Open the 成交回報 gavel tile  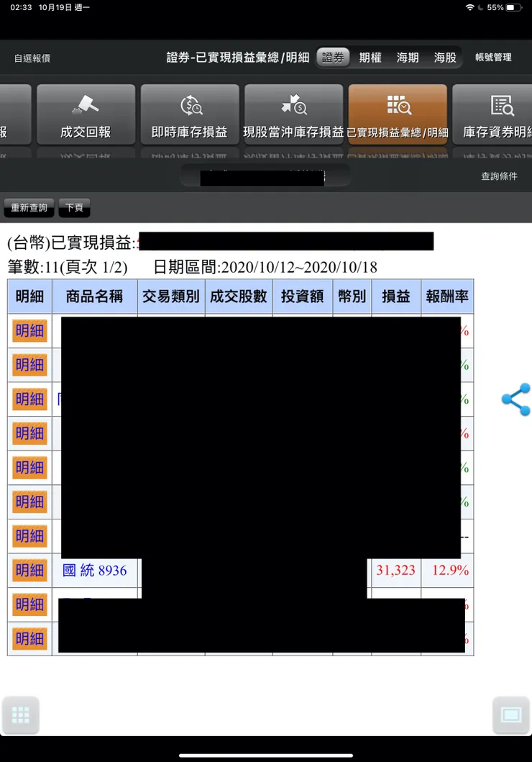[x=86, y=114]
